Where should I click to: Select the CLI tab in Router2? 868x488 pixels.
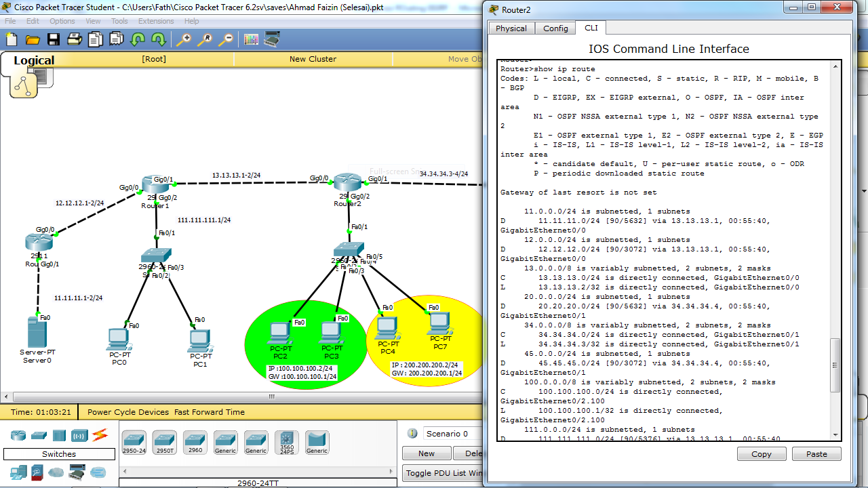(x=591, y=28)
